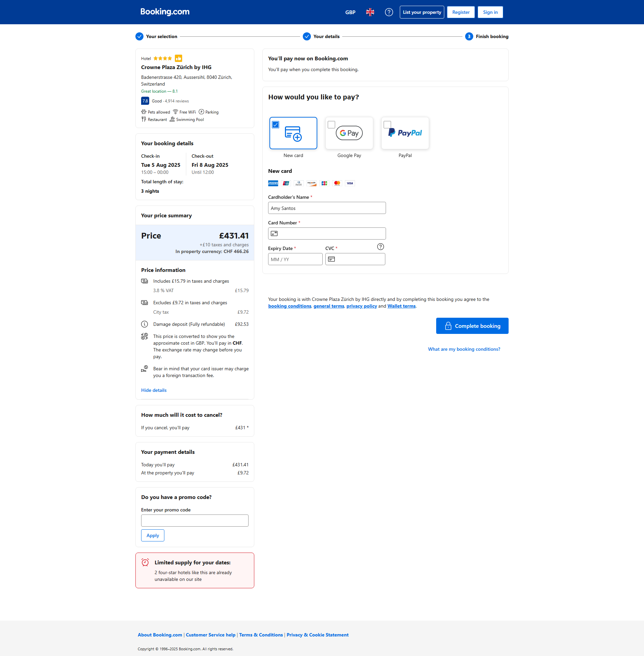Click the Mastercard logo
The height and width of the screenshot is (656, 644).
(337, 183)
